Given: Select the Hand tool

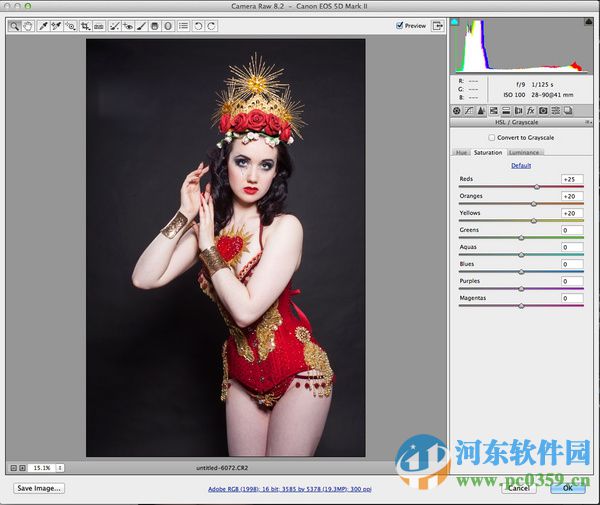Looking at the screenshot, I should [28, 26].
